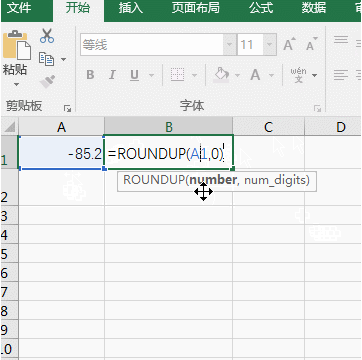The width and height of the screenshot is (362, 360).
Task: Open the 文件 tab
Action: tap(19, 8)
